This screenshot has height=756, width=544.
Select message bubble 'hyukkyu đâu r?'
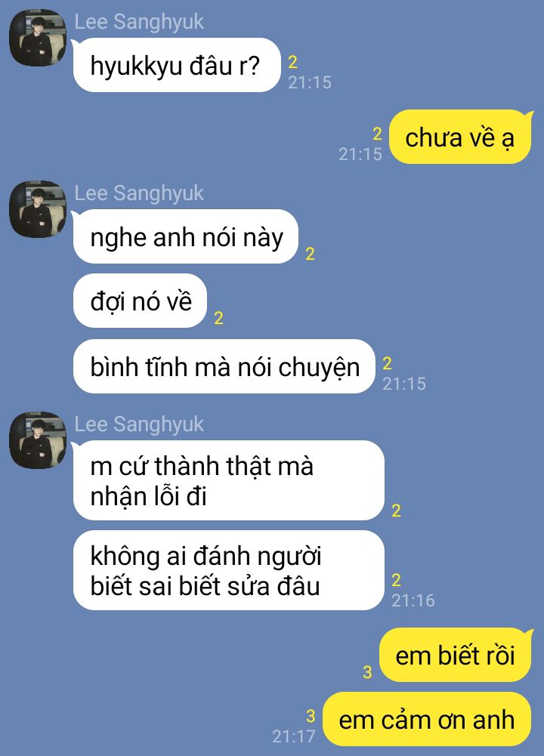coord(177,65)
